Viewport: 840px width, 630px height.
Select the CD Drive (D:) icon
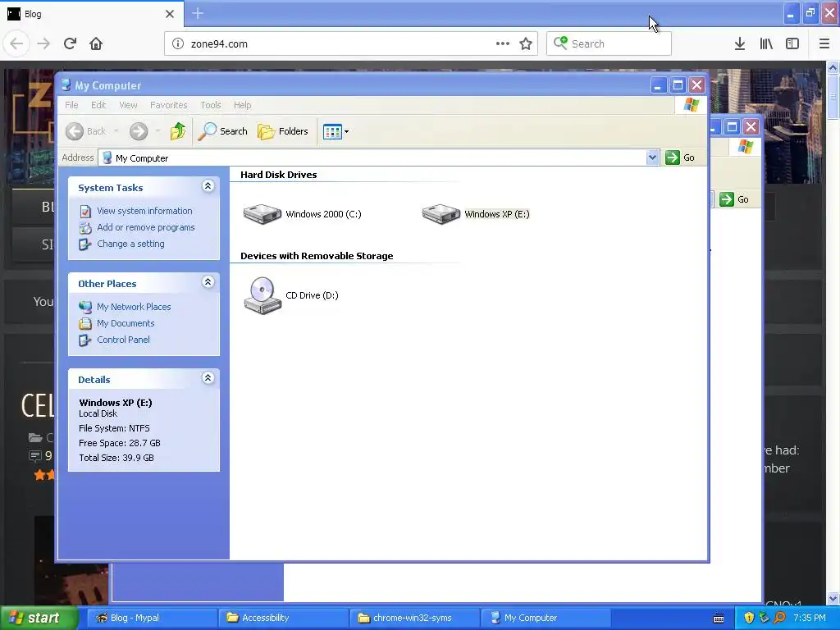262,295
